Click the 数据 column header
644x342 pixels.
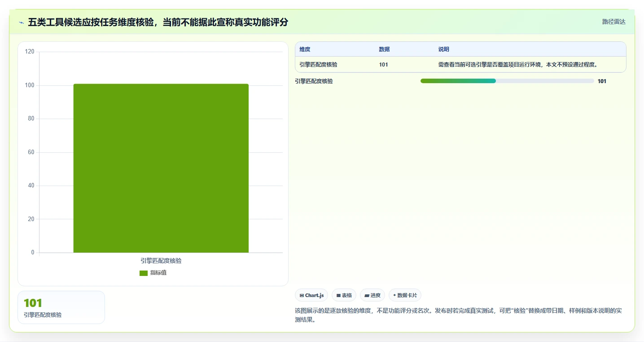(x=384, y=49)
